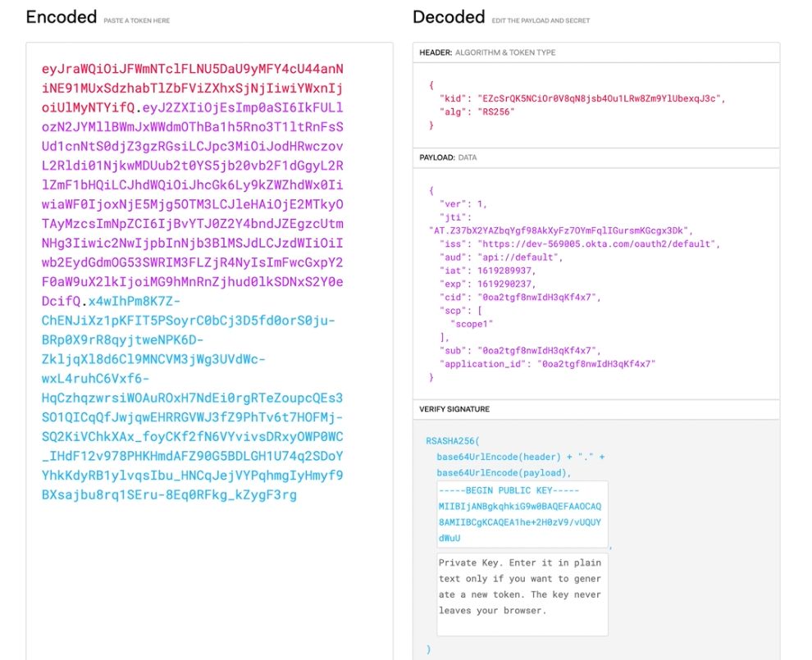
Task: Click the "jti" token ID value
Action: [559, 230]
